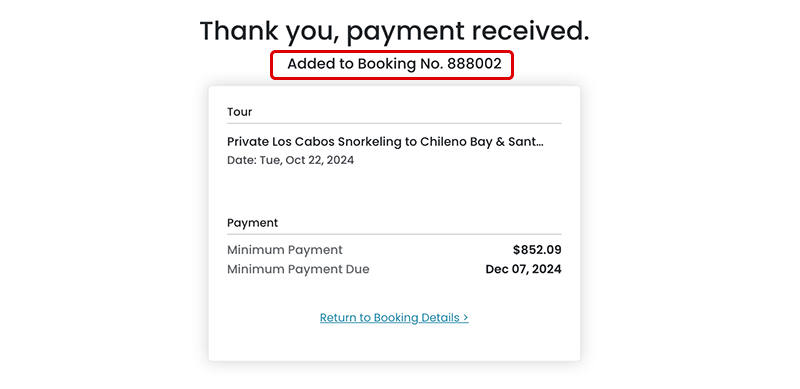Viewport: 800px width, 389px height.
Task: Click the arrow after Return to Booking Details
Action: (x=465, y=318)
